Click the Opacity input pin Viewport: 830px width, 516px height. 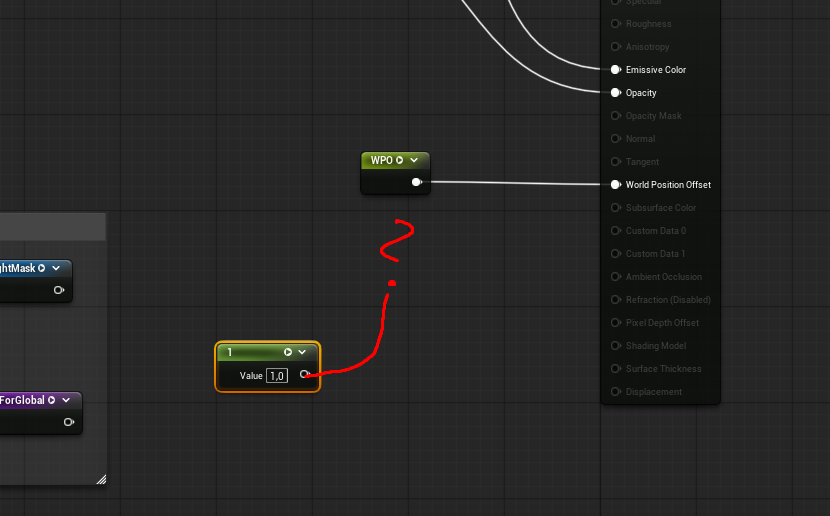point(616,93)
